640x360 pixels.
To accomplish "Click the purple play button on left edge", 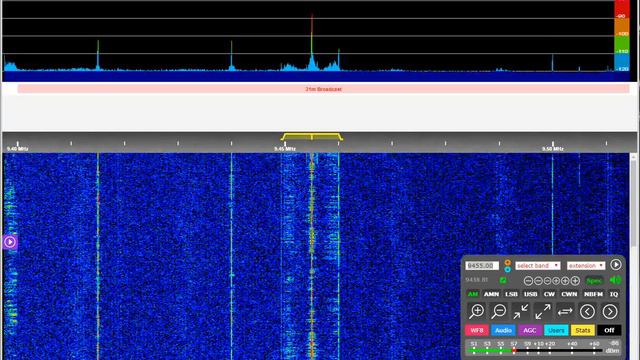I will click(10, 242).
